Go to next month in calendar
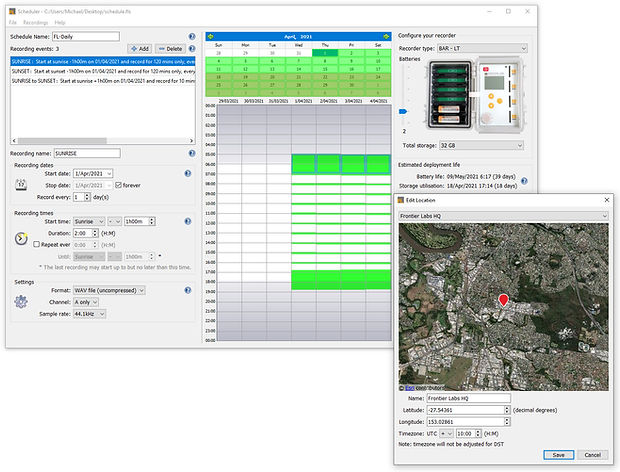The width and height of the screenshot is (620, 472). point(386,36)
